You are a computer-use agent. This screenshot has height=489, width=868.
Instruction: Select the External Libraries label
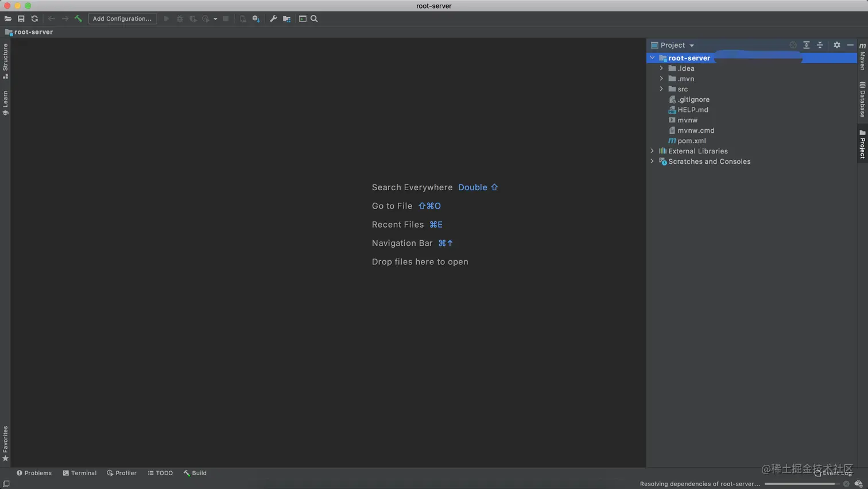click(698, 151)
